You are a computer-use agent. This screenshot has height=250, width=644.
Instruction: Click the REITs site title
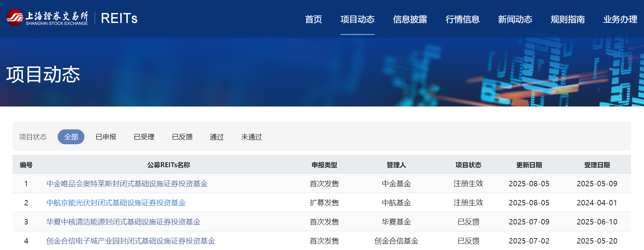pos(119,18)
